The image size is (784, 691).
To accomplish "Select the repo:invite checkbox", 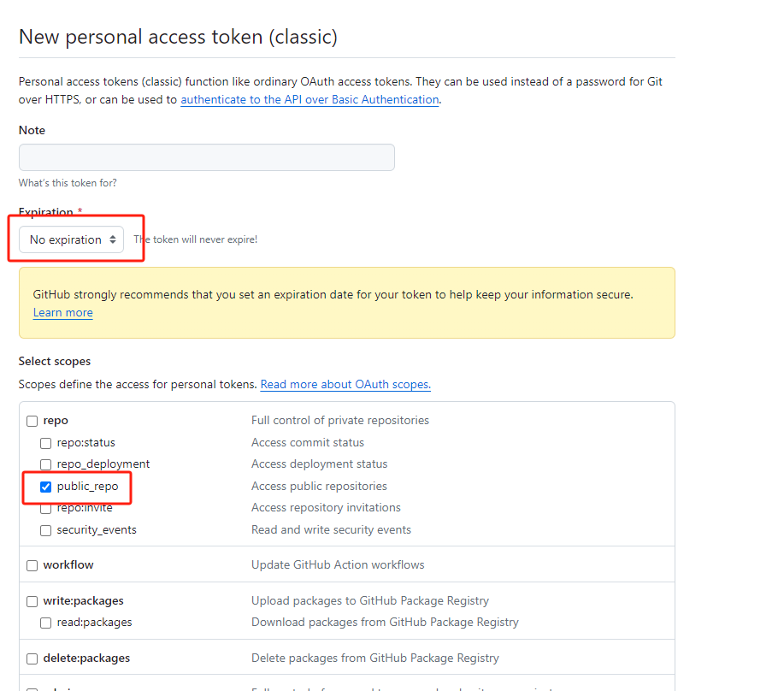I will click(46, 508).
